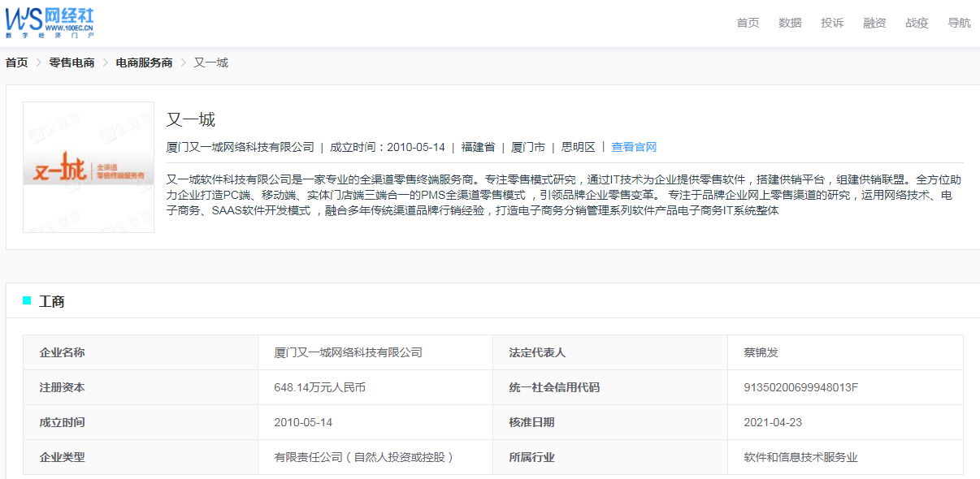Viewport: 980px width, 479px height.
Task: Click the 所属行业 label cell
Action: pyautogui.click(x=610, y=457)
